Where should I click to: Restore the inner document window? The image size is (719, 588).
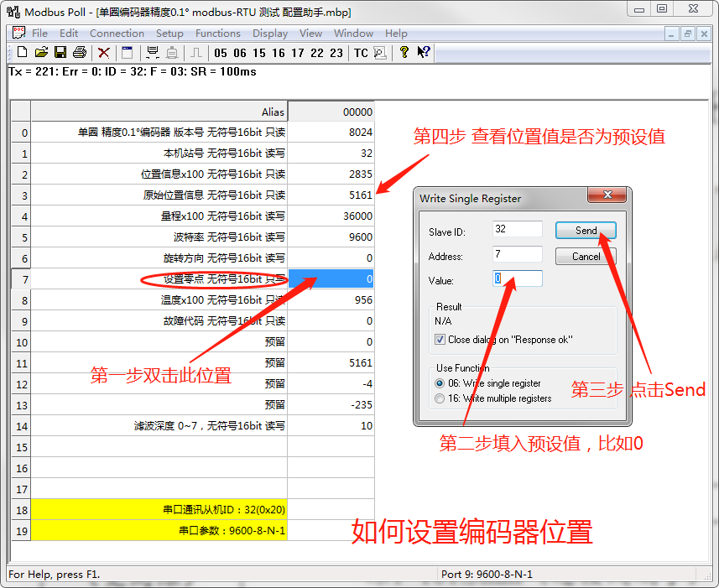click(687, 34)
